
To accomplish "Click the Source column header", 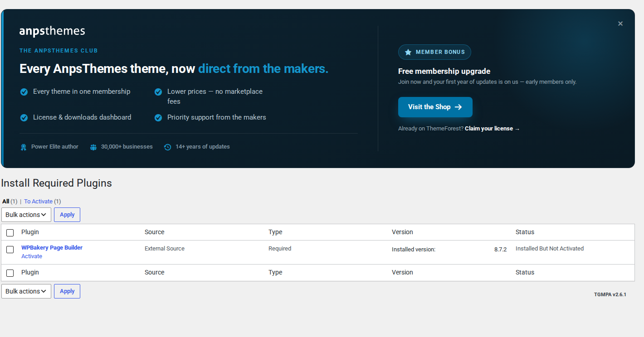I will (x=154, y=232).
